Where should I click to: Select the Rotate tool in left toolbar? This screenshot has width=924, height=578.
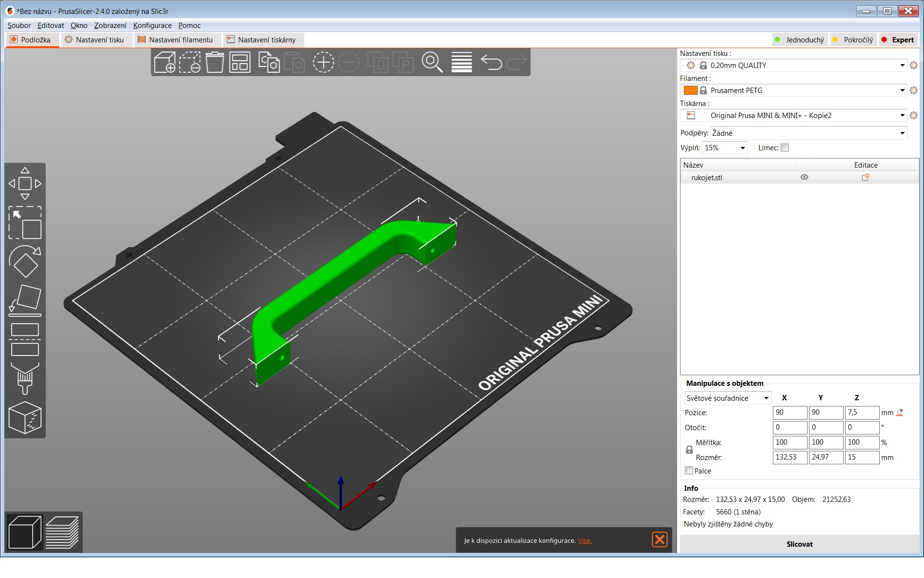point(25,262)
